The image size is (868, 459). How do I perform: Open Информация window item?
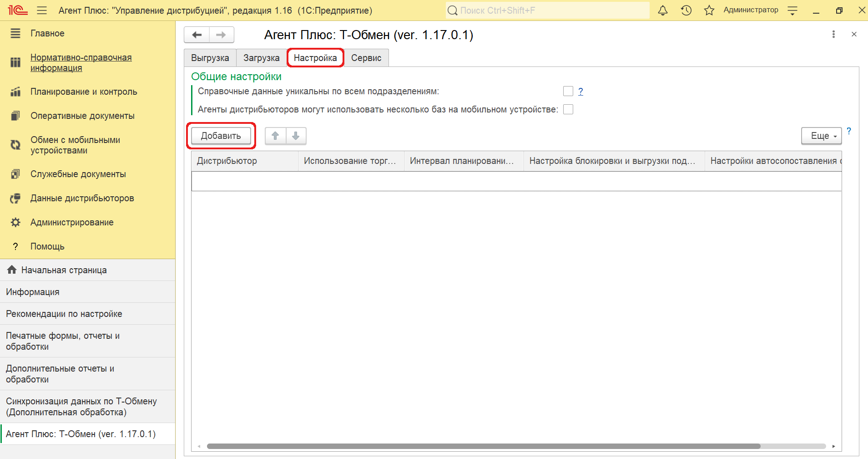87,292
